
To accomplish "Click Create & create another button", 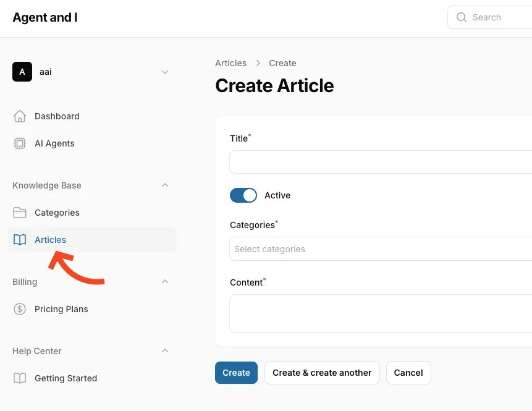I will tap(322, 373).
